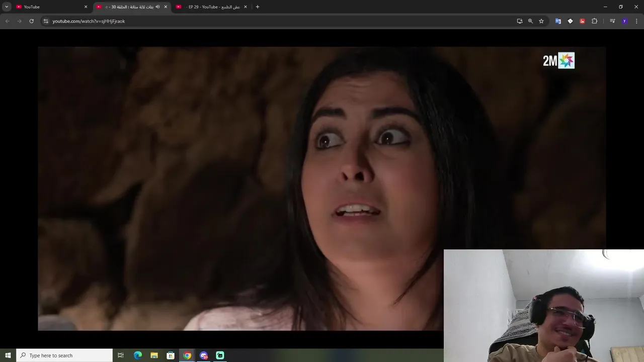The width and height of the screenshot is (644, 362).
Task: Close the first YouTube tab
Action: coord(86,7)
